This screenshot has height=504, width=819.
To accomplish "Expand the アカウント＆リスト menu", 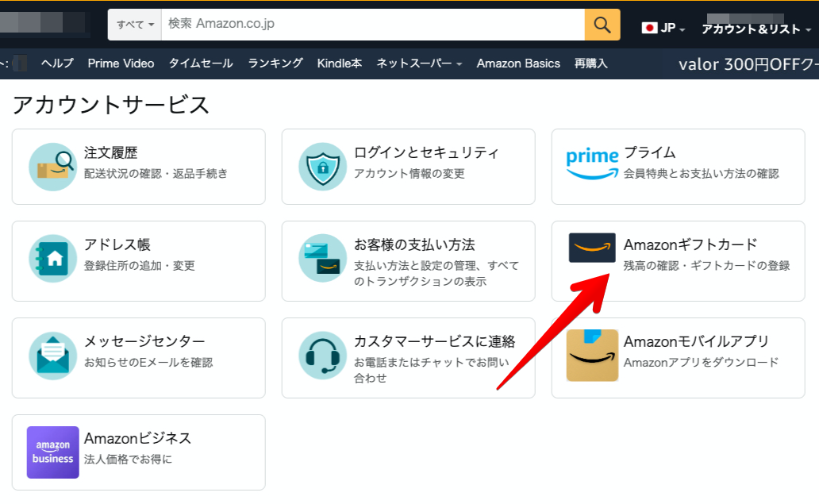I will click(x=756, y=29).
